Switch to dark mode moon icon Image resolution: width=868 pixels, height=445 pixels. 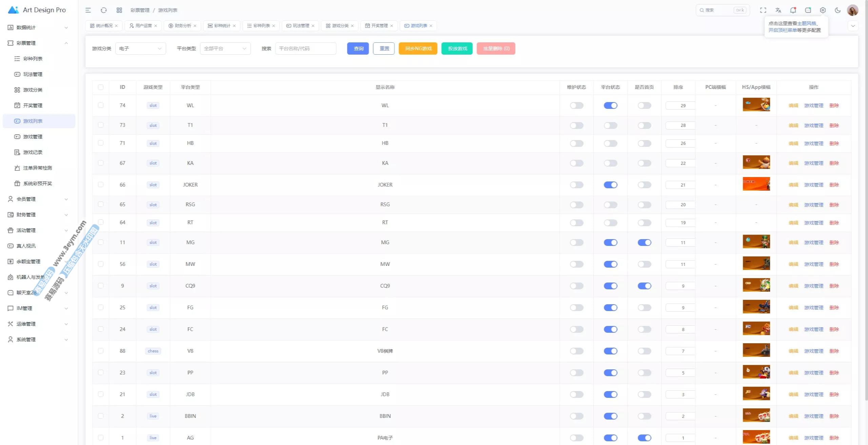pyautogui.click(x=837, y=10)
